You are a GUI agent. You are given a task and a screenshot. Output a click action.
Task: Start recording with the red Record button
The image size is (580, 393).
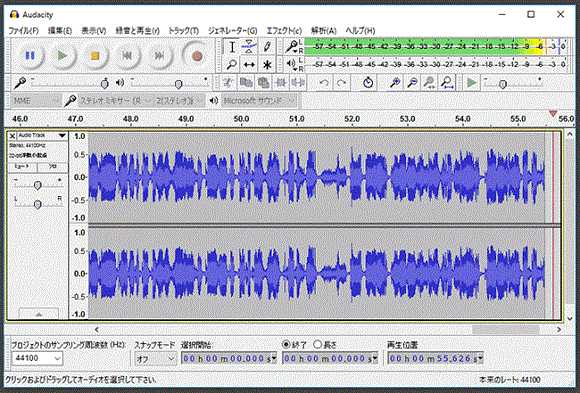[197, 56]
